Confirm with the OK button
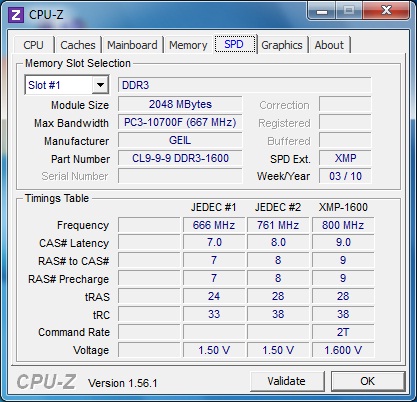The image size is (417, 402). (367, 381)
